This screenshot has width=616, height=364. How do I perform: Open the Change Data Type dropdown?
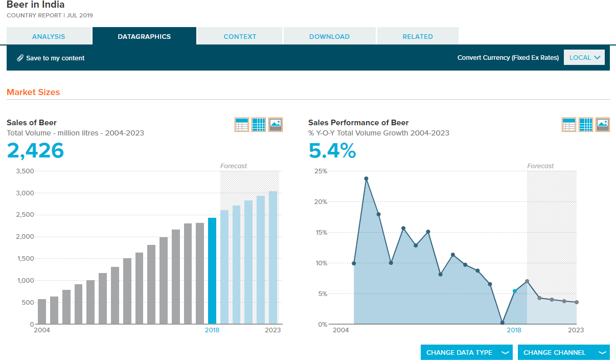[467, 352]
